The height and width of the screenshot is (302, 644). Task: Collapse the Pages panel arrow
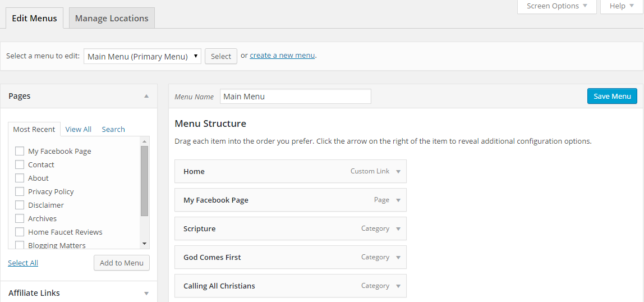[x=146, y=96]
